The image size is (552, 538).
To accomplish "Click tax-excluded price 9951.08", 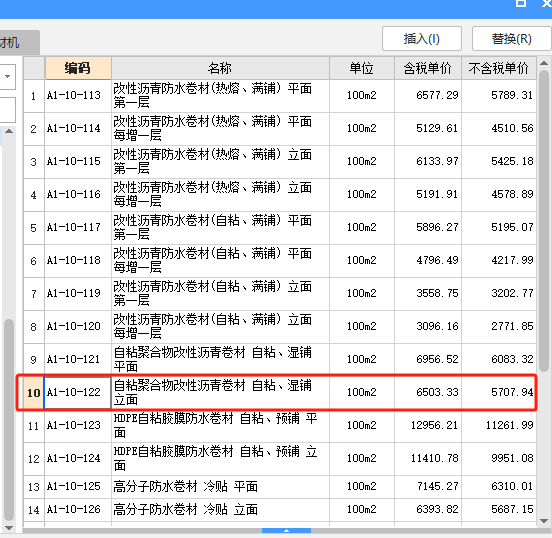I will [512, 458].
